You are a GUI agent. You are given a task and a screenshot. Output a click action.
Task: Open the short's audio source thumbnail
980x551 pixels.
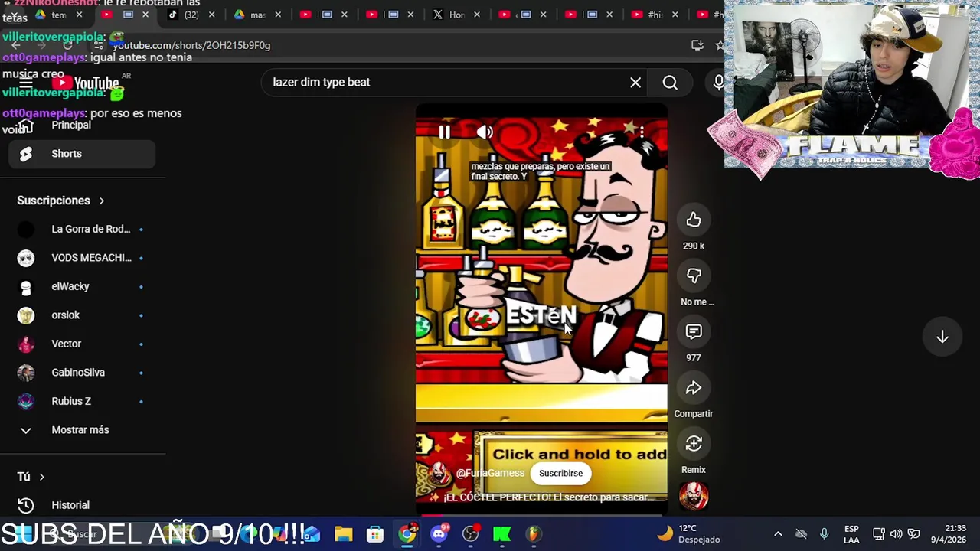pyautogui.click(x=694, y=496)
